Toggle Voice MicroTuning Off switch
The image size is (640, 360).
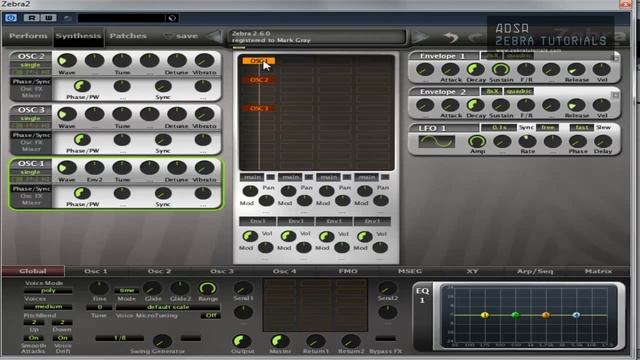(x=211, y=316)
